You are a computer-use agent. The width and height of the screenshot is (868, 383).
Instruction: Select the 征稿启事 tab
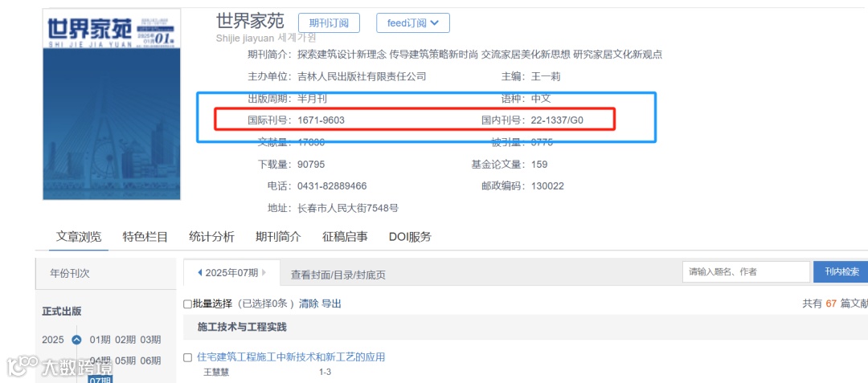(345, 237)
